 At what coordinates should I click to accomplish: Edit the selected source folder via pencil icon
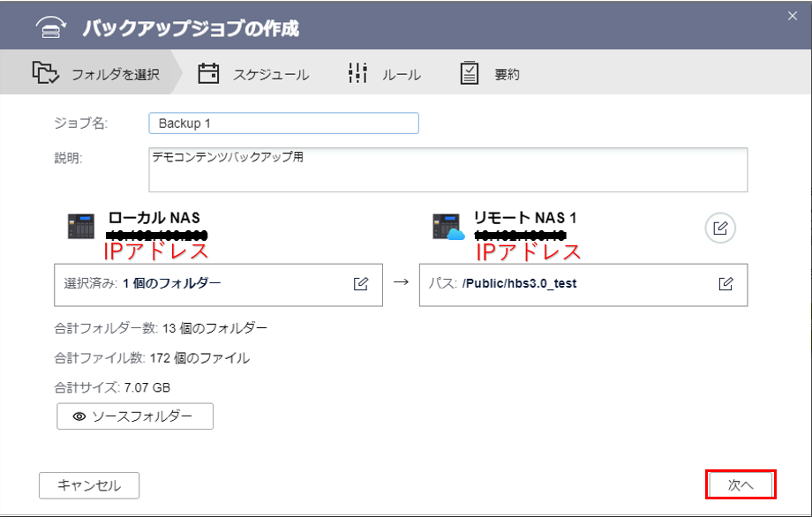(x=361, y=284)
